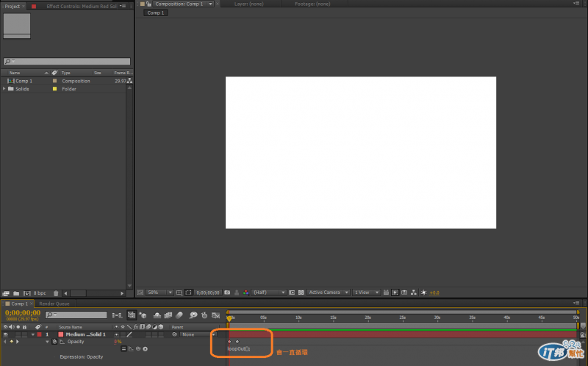Select the Comp 1 timeline tab
This screenshot has height=366, width=588.
point(20,304)
